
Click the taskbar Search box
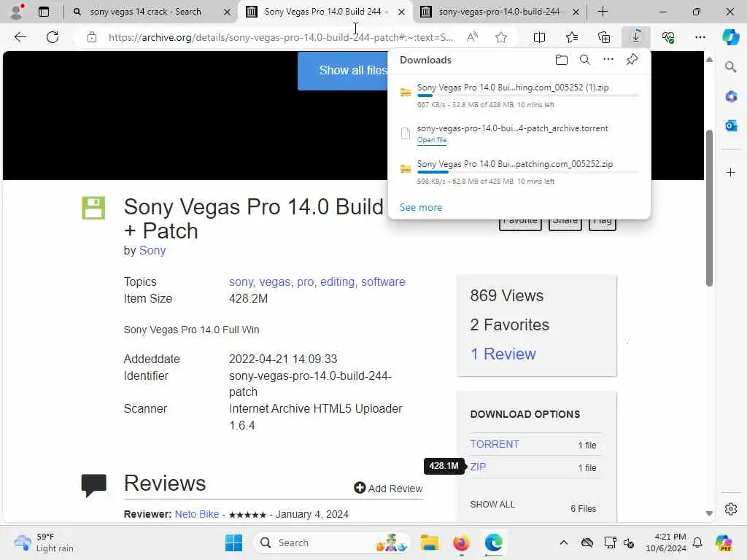pos(332,542)
